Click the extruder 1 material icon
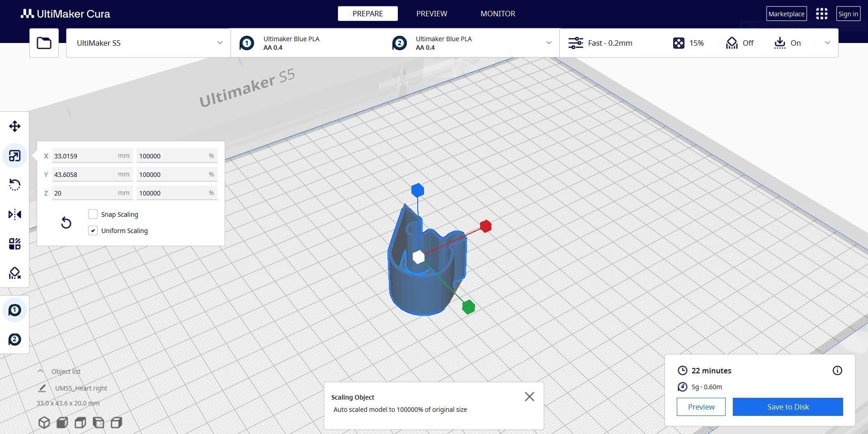Image resolution: width=868 pixels, height=434 pixels. pos(247,43)
